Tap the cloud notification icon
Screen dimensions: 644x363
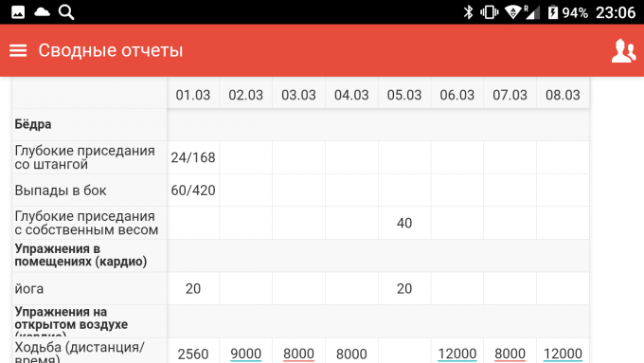tap(42, 11)
